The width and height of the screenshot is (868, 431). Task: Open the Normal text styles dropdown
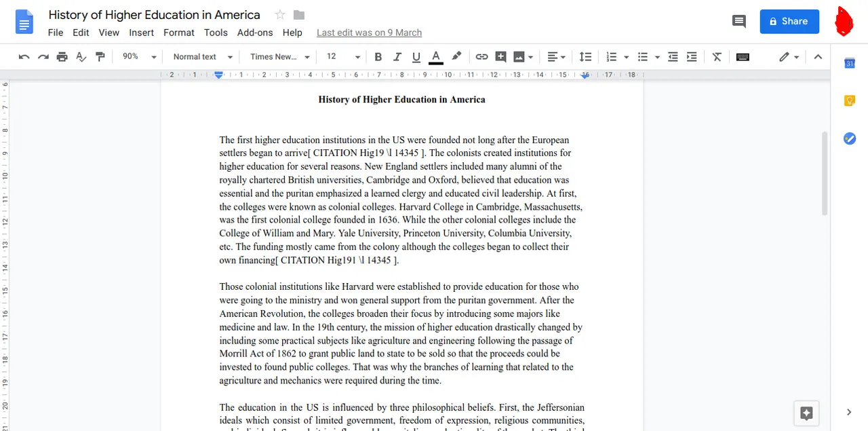(202, 57)
